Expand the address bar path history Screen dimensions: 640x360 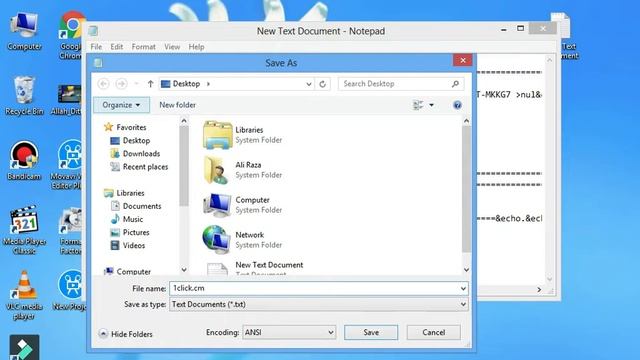tap(309, 84)
